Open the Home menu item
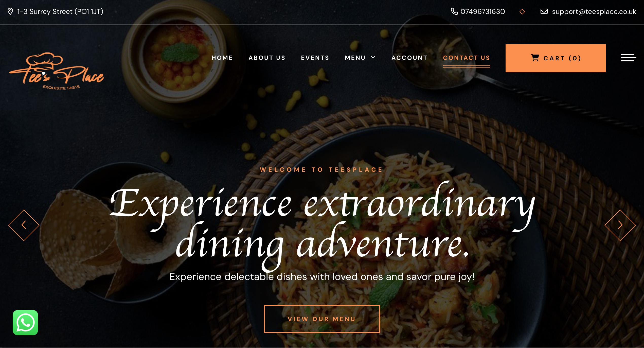Viewport: 644px width, 348px height. coord(222,58)
